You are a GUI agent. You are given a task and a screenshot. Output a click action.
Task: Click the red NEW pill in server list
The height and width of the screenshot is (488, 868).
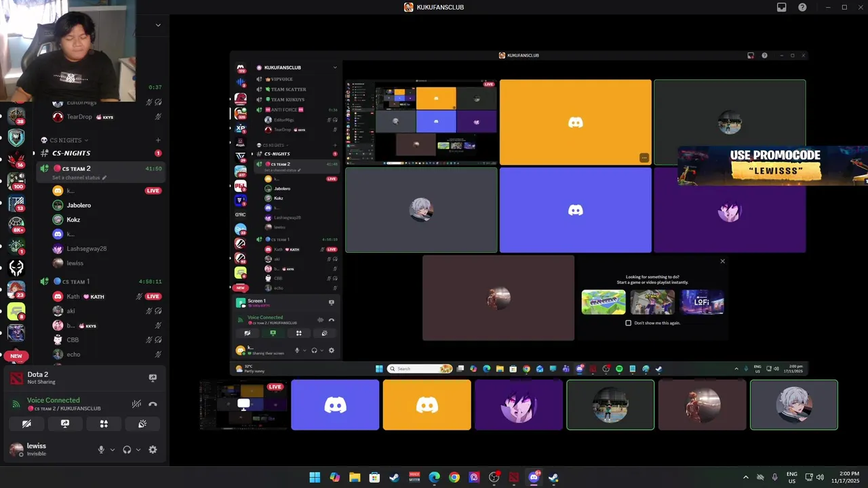pos(16,356)
